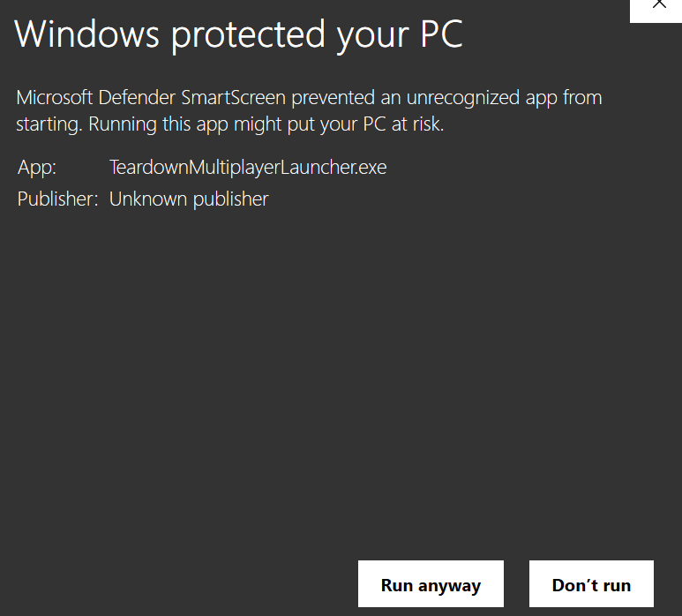This screenshot has height=616, width=682.
Task: Click the word your in the heading
Action: [x=373, y=38]
